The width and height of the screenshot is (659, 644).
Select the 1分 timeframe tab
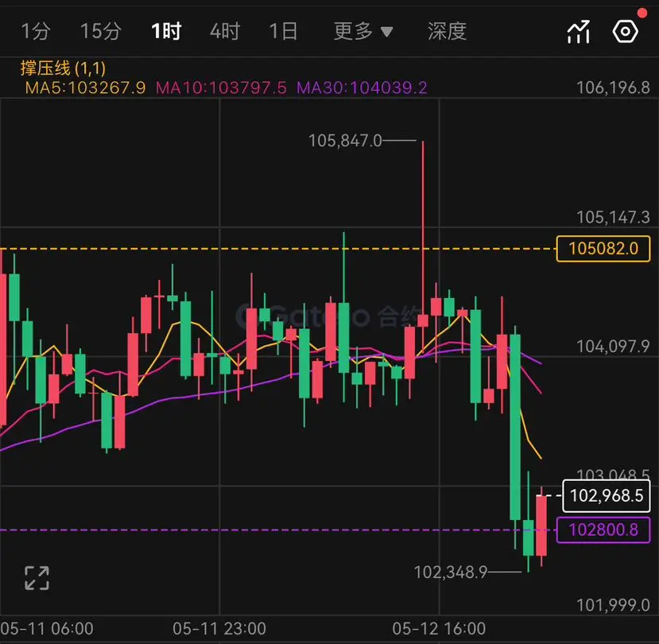pos(36,32)
